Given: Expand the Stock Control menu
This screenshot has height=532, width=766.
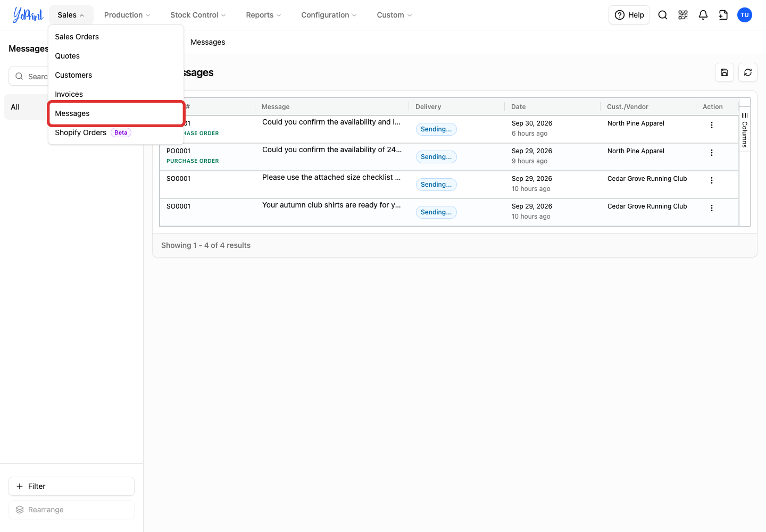Looking at the screenshot, I should 198,15.
